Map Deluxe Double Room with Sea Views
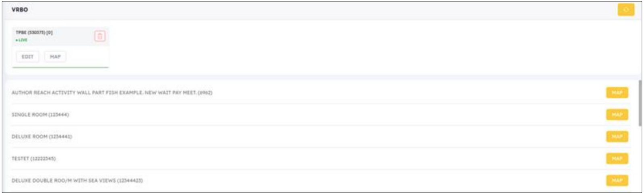Screen dimensions: 644x194 (617, 180)
